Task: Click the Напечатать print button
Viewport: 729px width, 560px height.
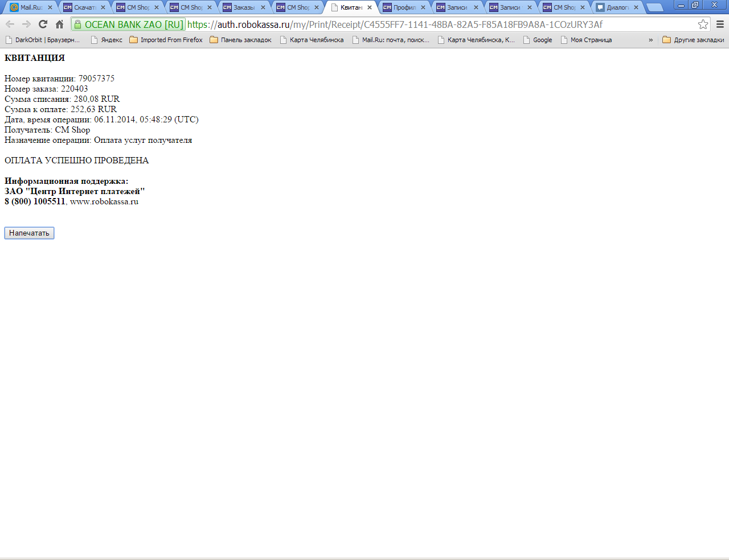Action: point(29,233)
